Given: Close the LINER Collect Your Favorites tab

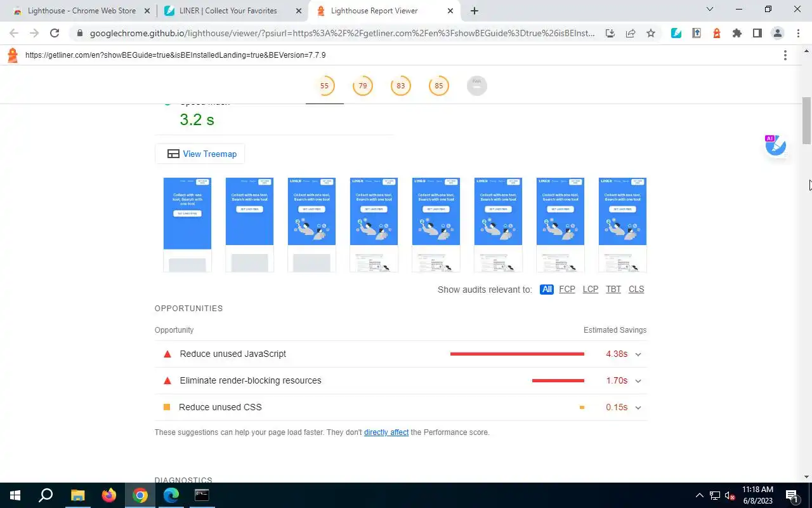Looking at the screenshot, I should pyautogui.click(x=299, y=11).
